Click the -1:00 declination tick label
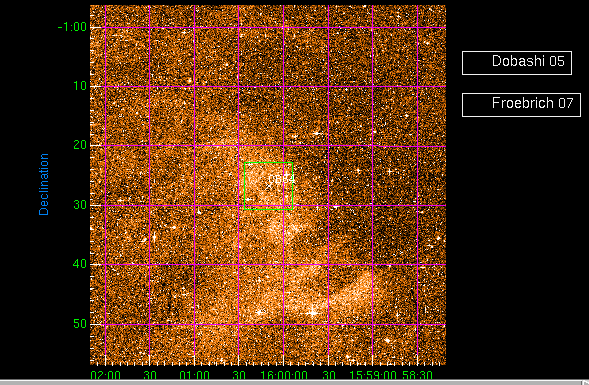The image size is (589, 385). pos(72,27)
